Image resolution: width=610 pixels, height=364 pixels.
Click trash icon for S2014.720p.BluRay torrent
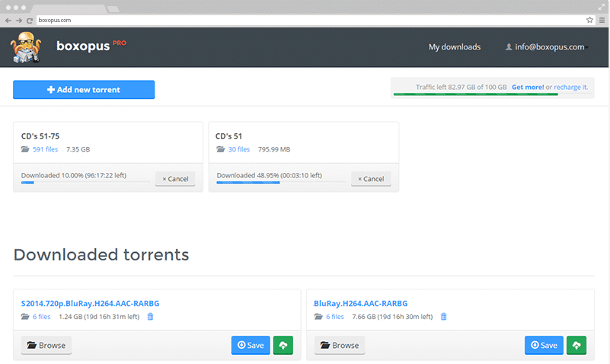click(x=150, y=317)
